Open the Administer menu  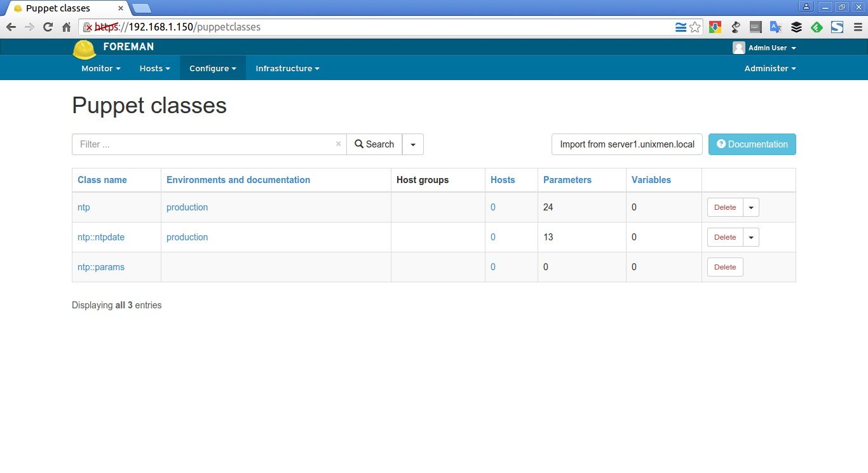pos(770,68)
